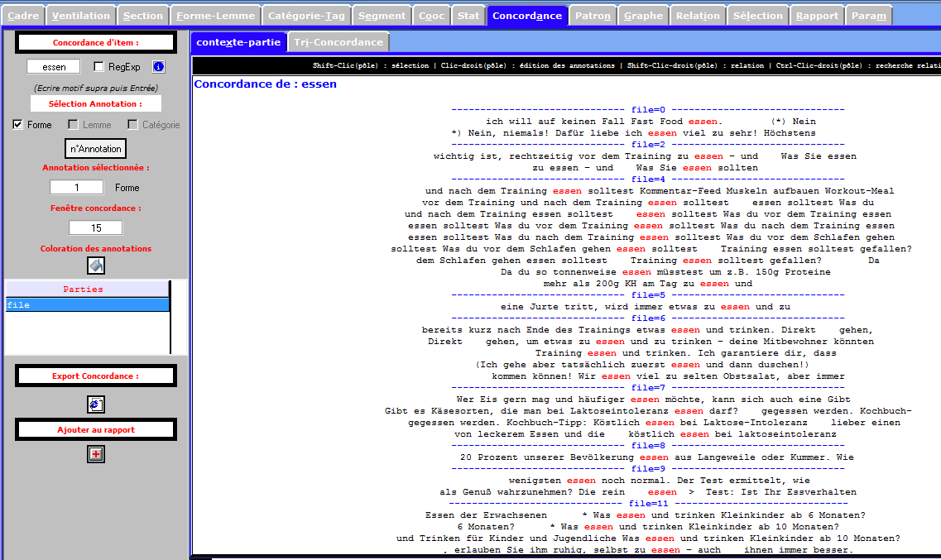
Task: Click the black Shift-Clic shortcuts hint bar
Action: (x=567, y=65)
